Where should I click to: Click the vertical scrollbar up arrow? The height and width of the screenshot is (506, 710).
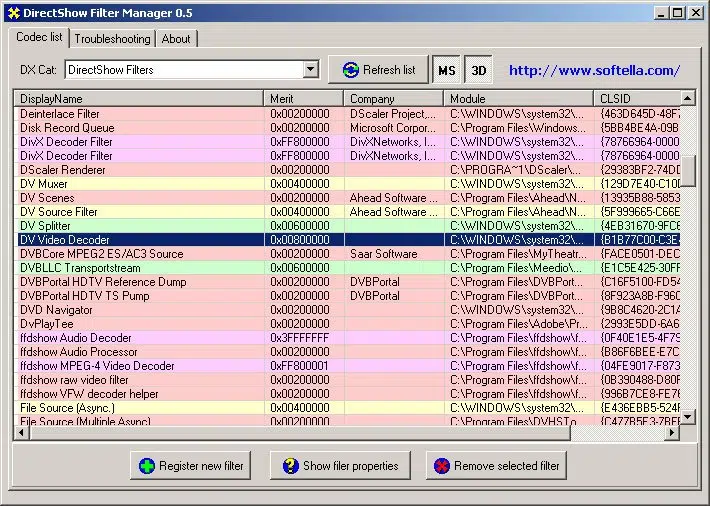click(688, 98)
